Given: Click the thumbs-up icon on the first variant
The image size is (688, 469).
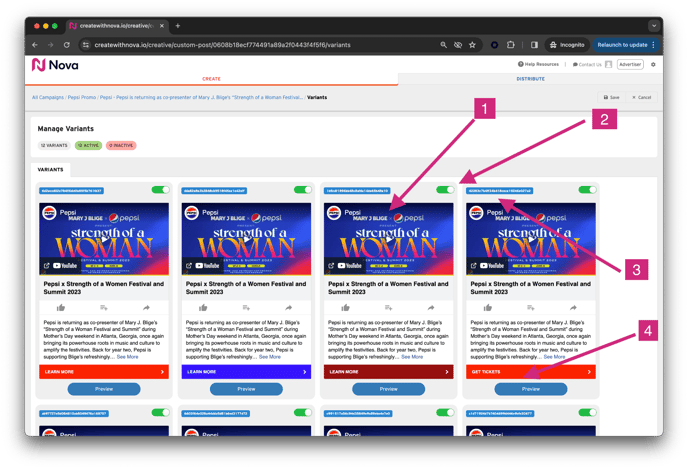Looking at the screenshot, I should coord(61,307).
